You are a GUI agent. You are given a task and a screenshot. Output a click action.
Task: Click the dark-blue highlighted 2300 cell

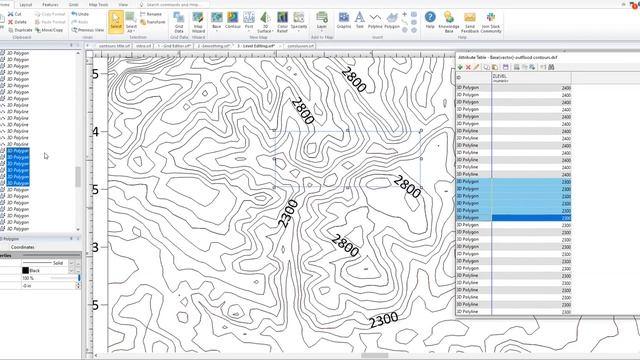tap(531, 218)
